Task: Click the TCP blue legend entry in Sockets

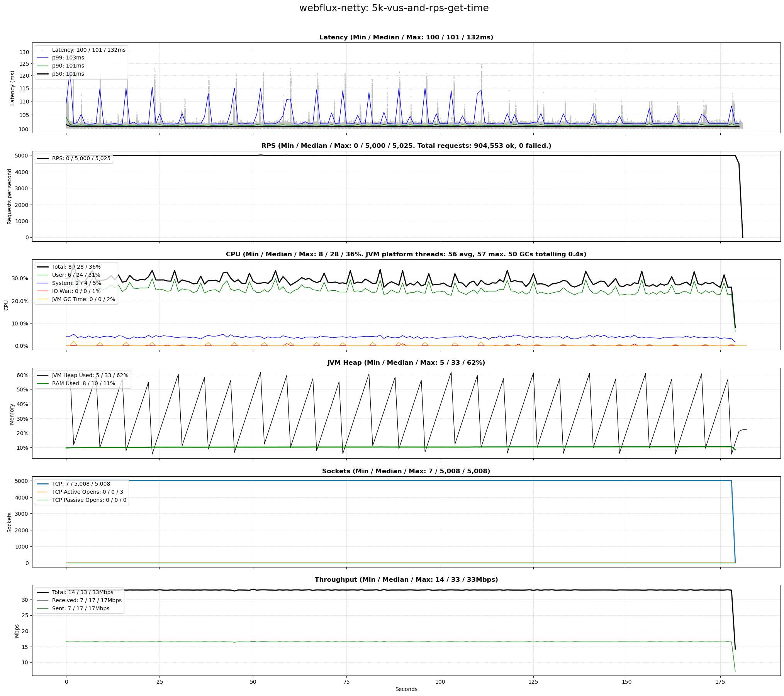Action: (81, 484)
